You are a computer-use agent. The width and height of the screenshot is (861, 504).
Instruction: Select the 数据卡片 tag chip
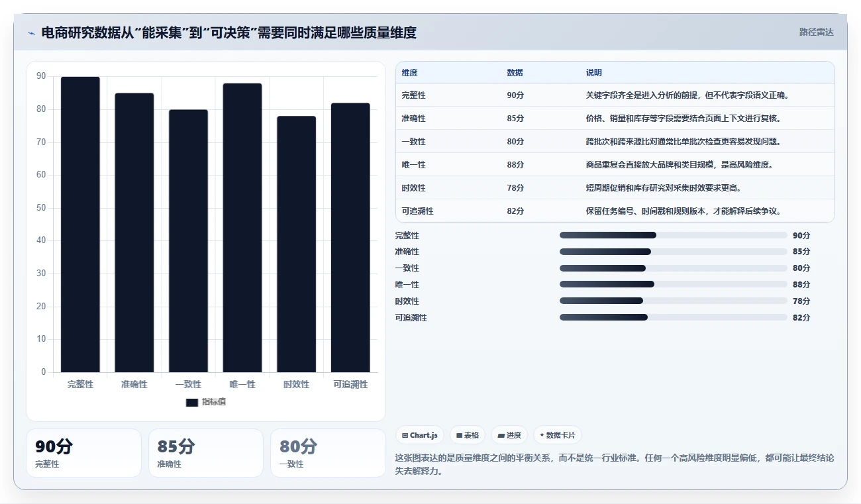[558, 435]
